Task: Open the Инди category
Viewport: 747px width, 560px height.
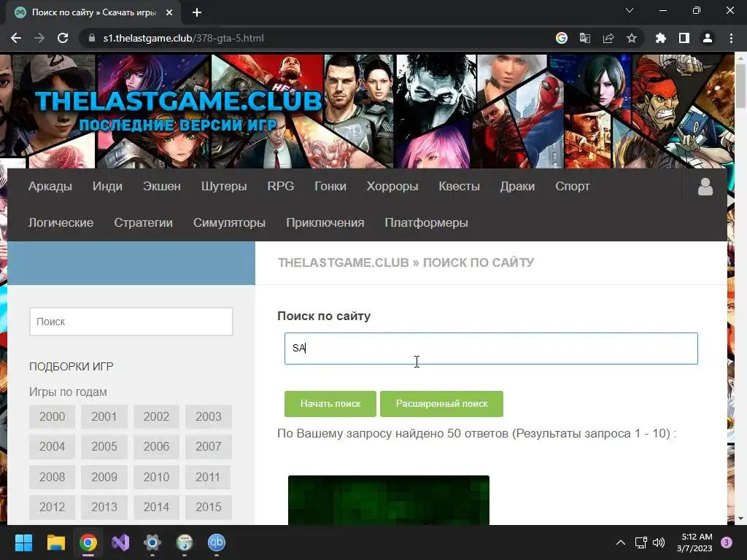Action: (x=107, y=186)
